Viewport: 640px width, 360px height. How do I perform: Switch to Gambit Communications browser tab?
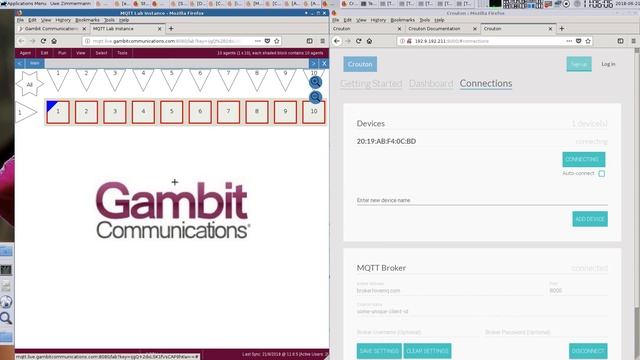pyautogui.click(x=52, y=29)
